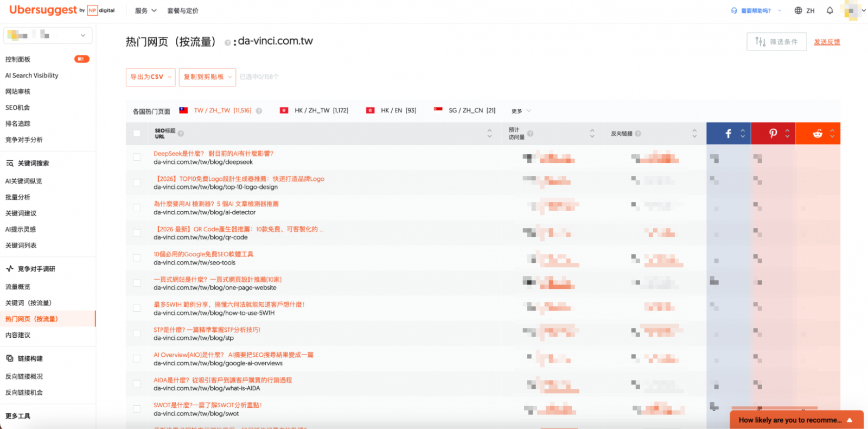Check the 一頁式網站是什麼 row checkbox
868x429 pixels.
[x=137, y=283]
